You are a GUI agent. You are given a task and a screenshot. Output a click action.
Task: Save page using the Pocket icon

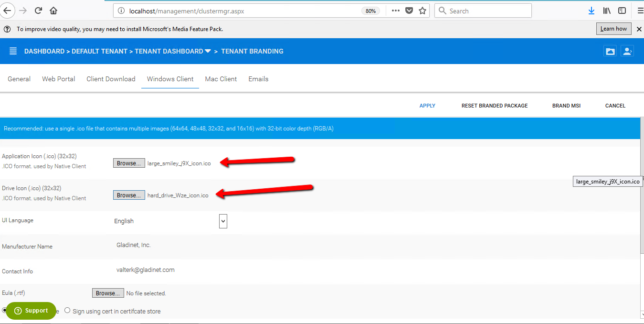pos(409,11)
